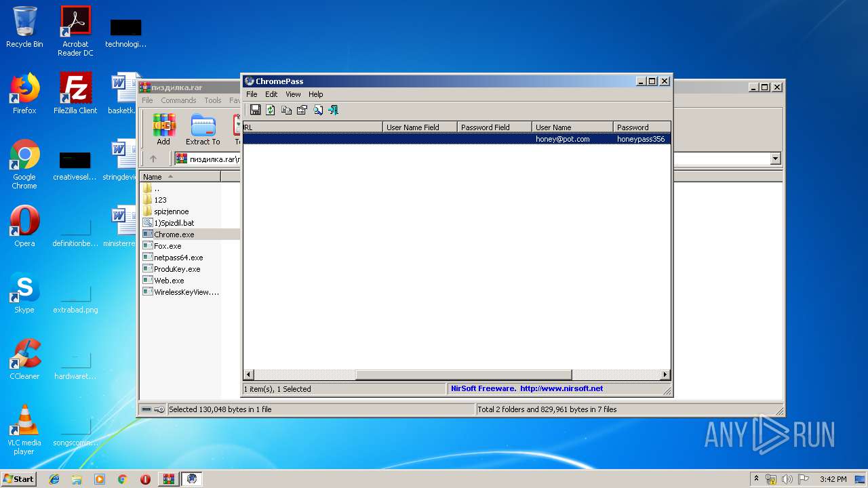Image resolution: width=868 pixels, height=488 pixels.
Task: Click the Copy Selected Items toolbar icon
Action: [286, 110]
